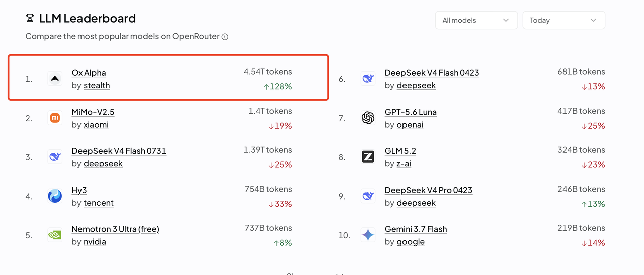Image resolution: width=644 pixels, height=275 pixels.
Task: Click the Xiaomi logo beside MiMo-V2.5
Action: tap(55, 118)
